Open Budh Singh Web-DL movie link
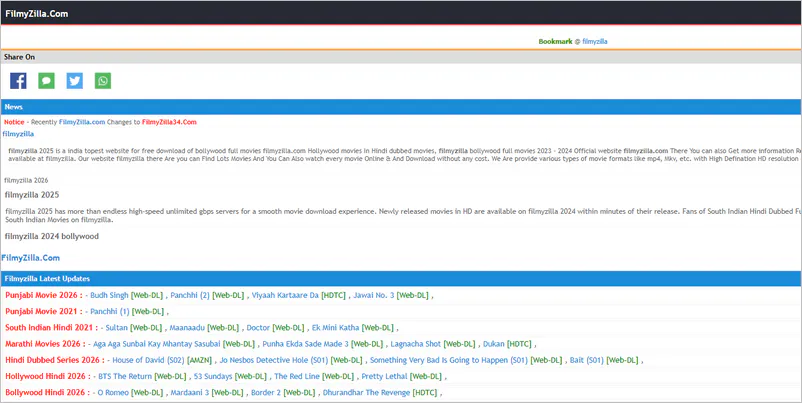Screen dimensions: 802x403 (109, 295)
